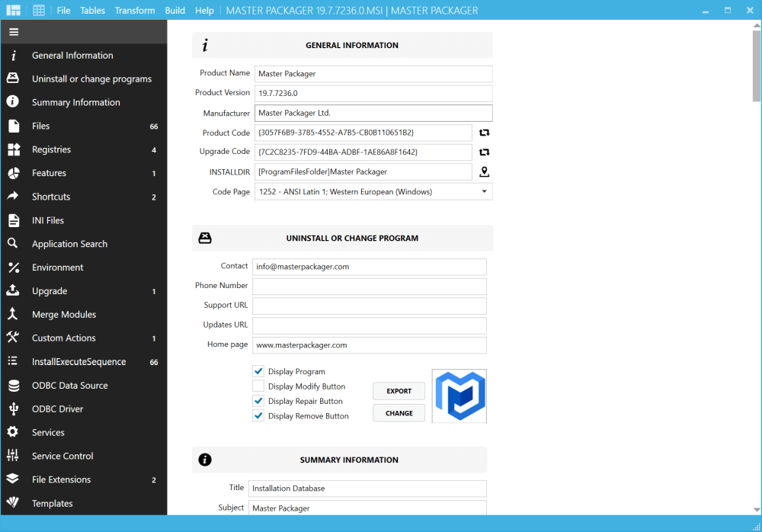Show the File Extensions section
762x532 pixels.
(84, 479)
